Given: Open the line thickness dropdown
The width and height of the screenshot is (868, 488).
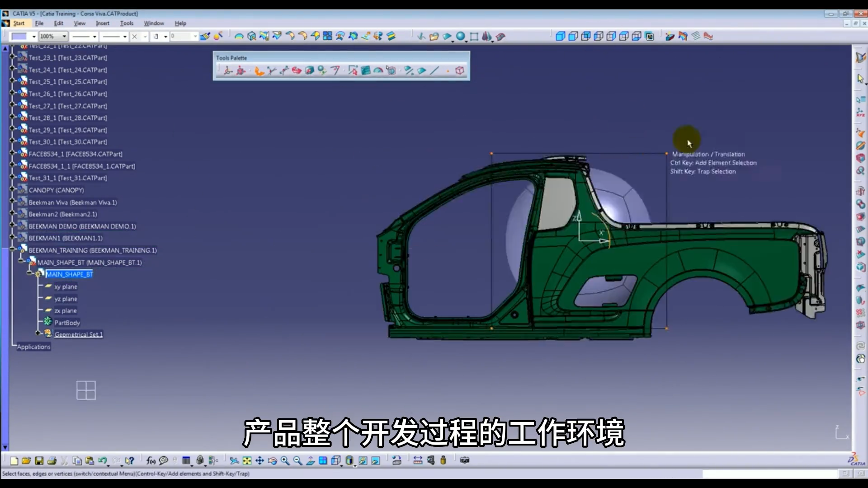Looking at the screenshot, I should point(94,36).
